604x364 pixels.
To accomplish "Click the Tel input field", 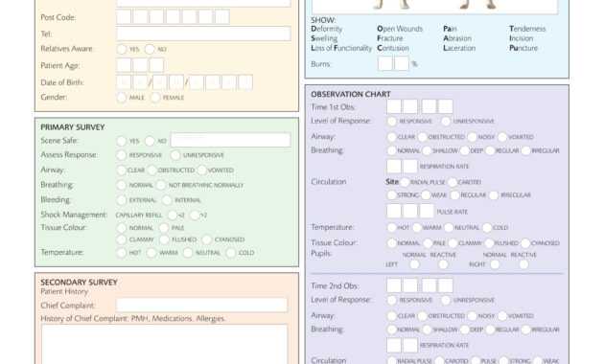I will click(203, 34).
